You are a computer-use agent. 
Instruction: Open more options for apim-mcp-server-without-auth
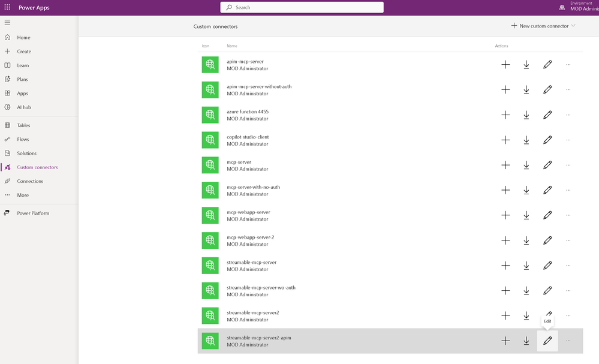point(568,90)
